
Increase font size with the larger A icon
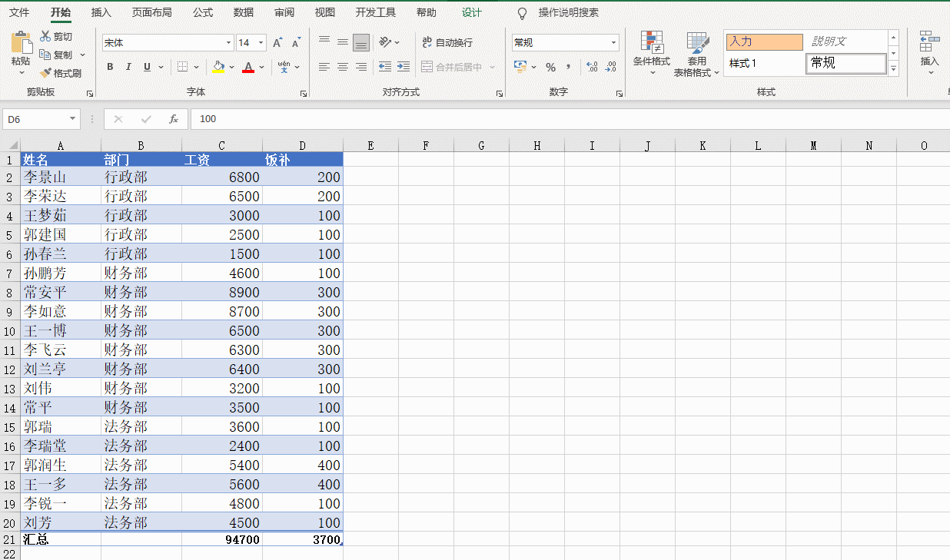[x=277, y=43]
